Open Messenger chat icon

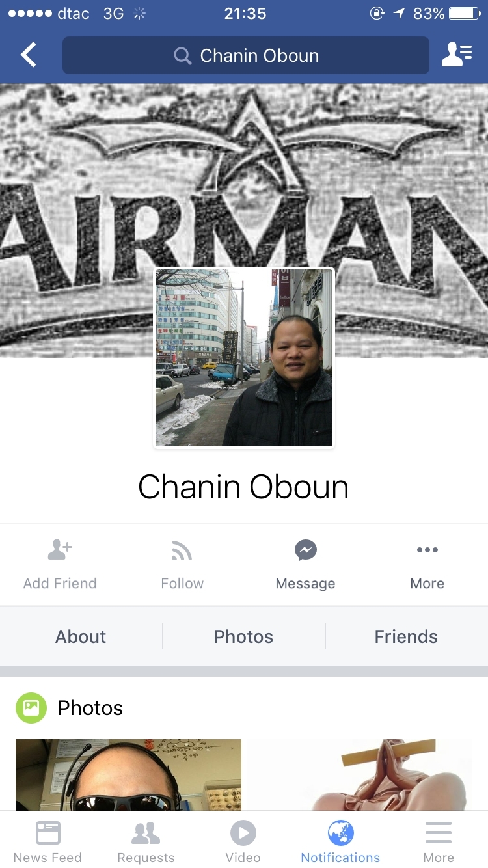305,550
